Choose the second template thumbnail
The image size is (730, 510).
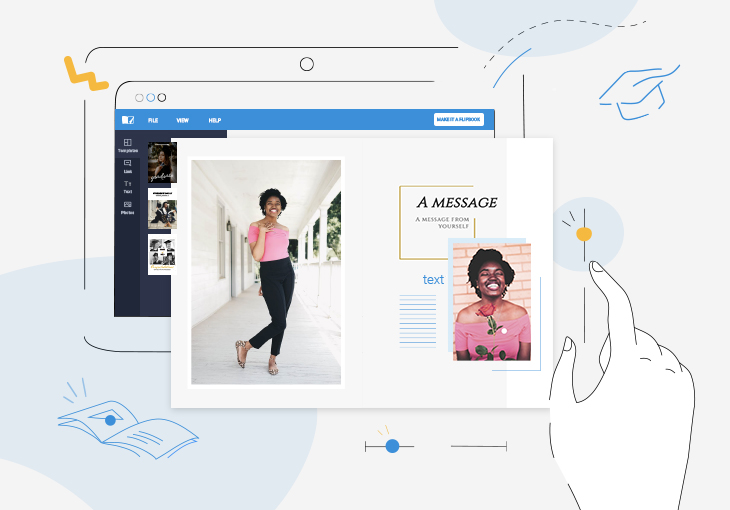click(x=162, y=210)
